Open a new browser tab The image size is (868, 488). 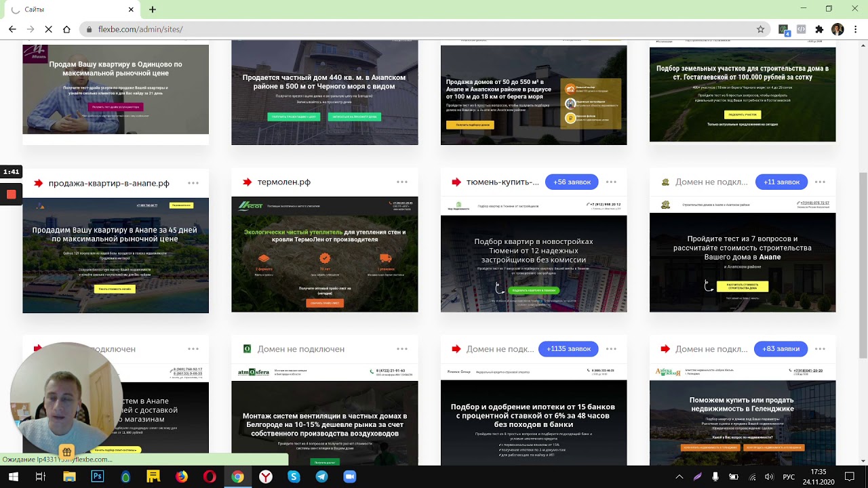point(153,9)
